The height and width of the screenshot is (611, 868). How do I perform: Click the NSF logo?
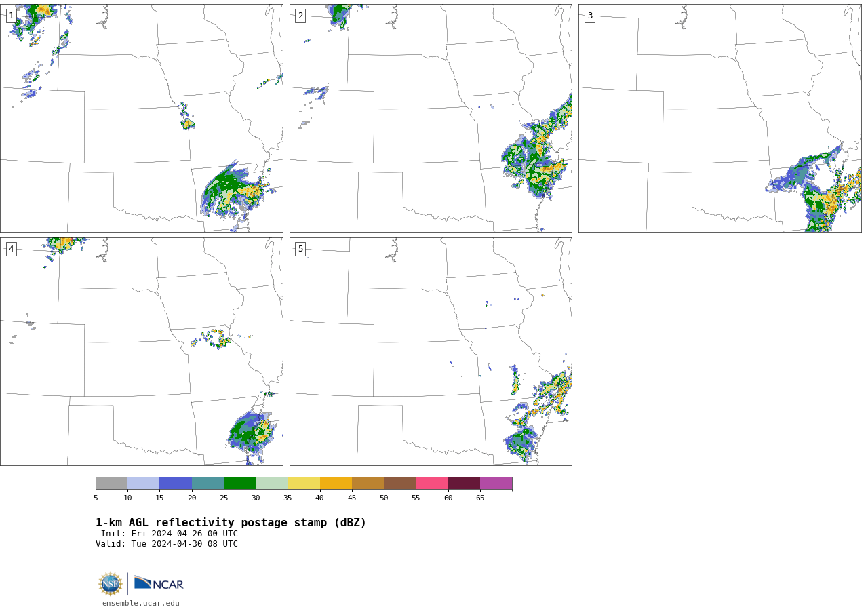(x=111, y=584)
